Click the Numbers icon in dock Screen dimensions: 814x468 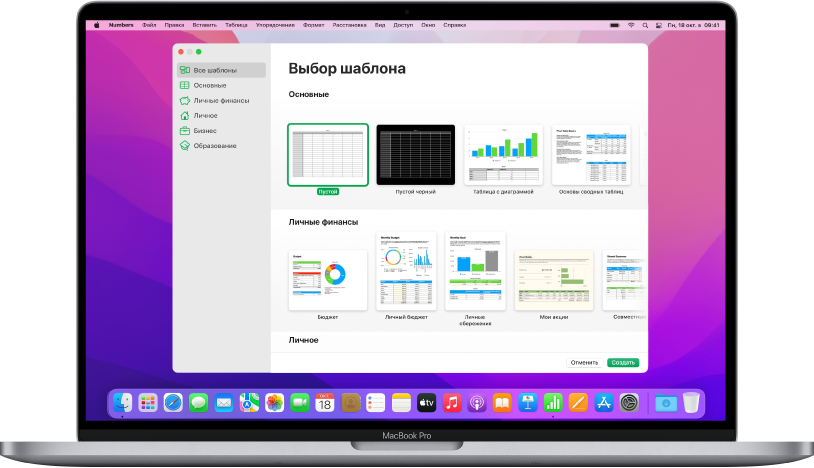click(553, 403)
